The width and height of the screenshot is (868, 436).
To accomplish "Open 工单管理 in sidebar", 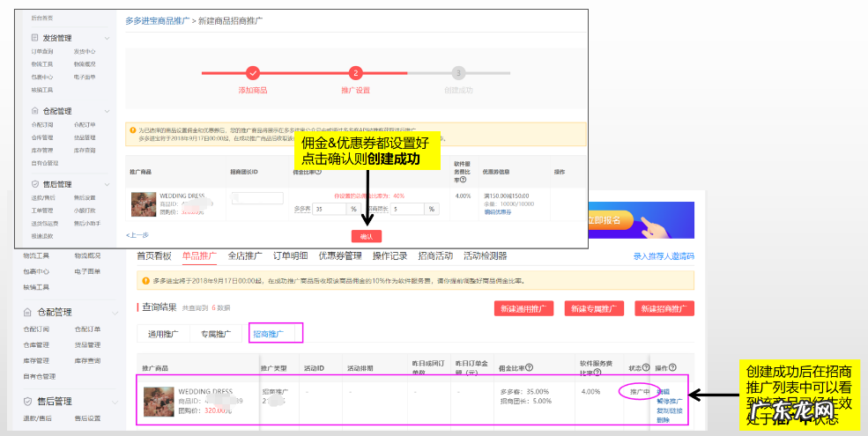I will 42,211.
